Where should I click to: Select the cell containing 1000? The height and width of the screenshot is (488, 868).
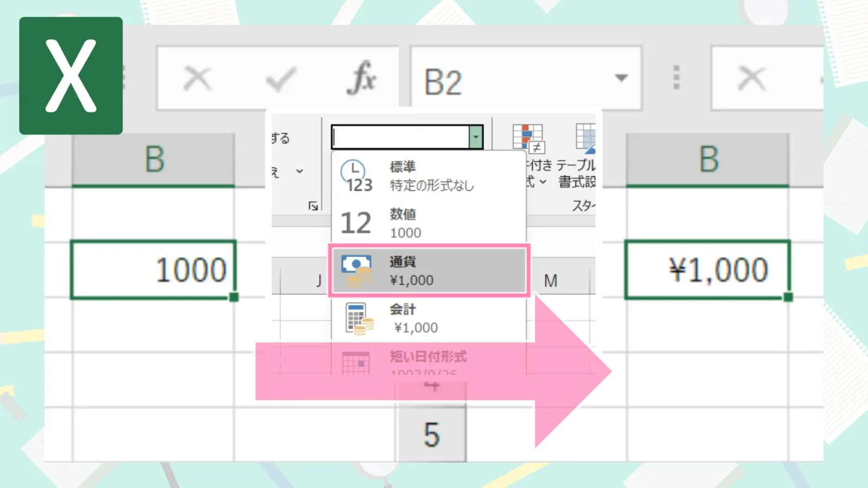(x=154, y=269)
